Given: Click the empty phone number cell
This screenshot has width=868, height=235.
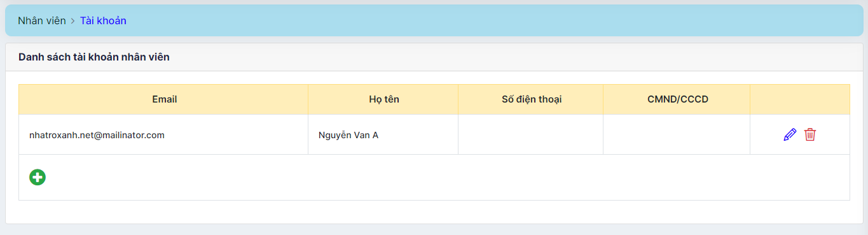Looking at the screenshot, I should (x=531, y=134).
